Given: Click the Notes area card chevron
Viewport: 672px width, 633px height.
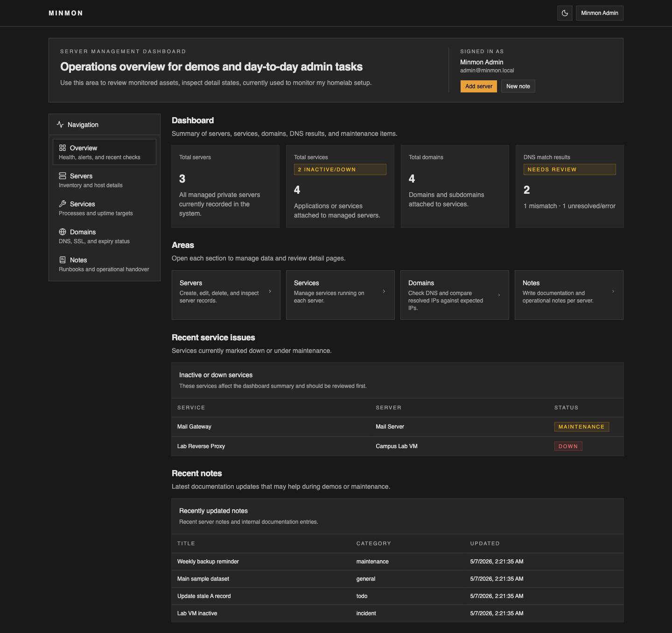Looking at the screenshot, I should click(x=613, y=291).
